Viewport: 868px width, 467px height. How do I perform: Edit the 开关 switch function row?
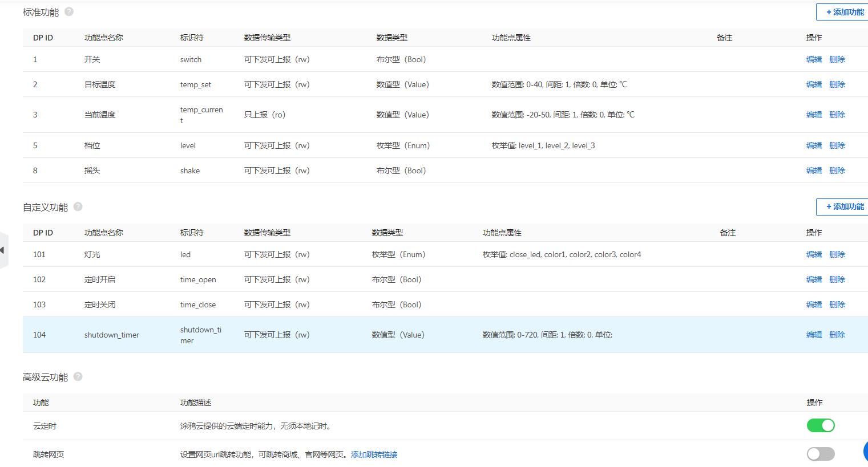(814, 59)
